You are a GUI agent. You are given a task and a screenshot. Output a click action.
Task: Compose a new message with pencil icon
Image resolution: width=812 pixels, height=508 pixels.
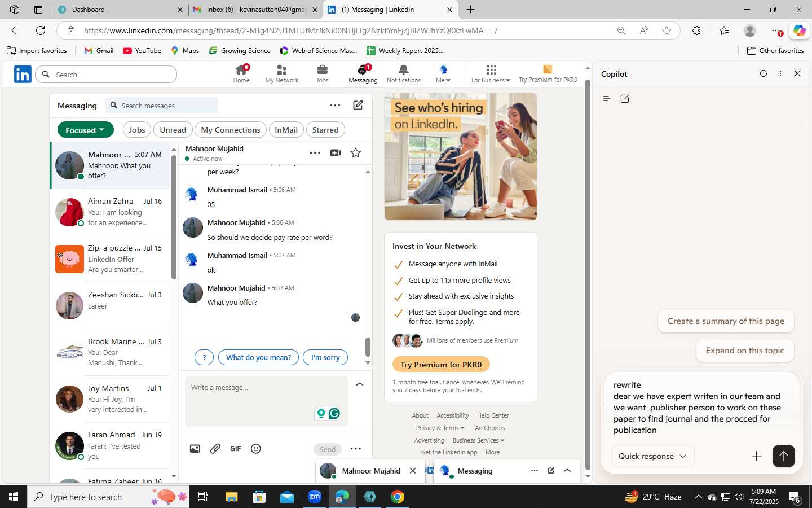click(358, 105)
